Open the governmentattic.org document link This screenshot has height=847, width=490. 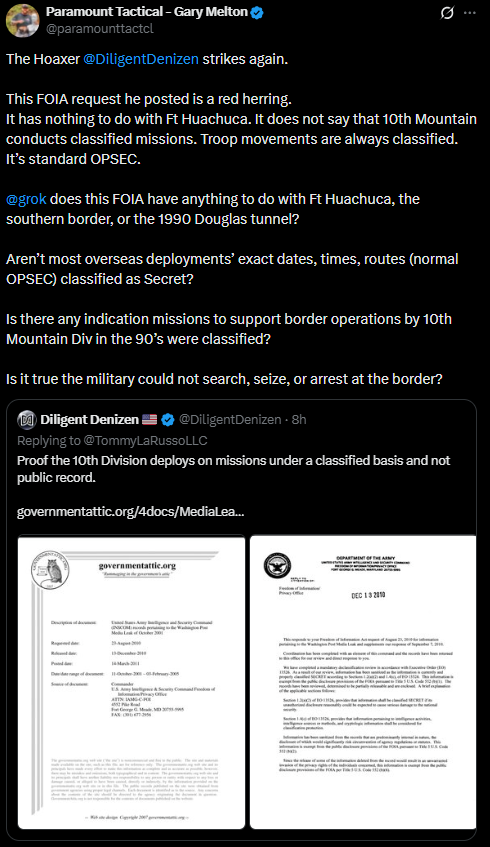point(130,512)
